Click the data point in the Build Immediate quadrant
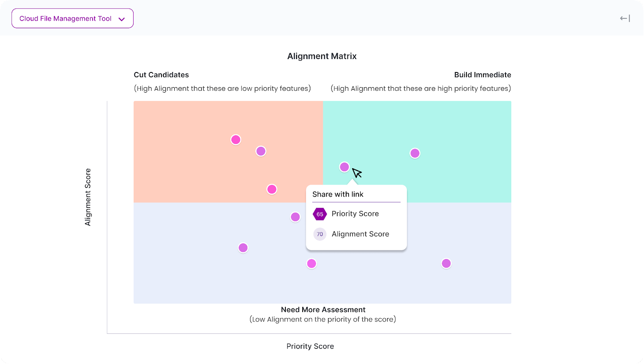Screen dimensions: 644x364 [x=415, y=153]
